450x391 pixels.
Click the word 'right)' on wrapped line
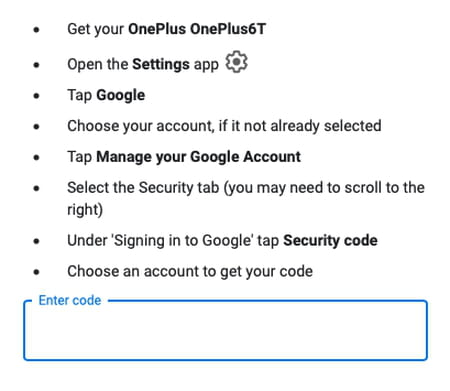point(85,210)
